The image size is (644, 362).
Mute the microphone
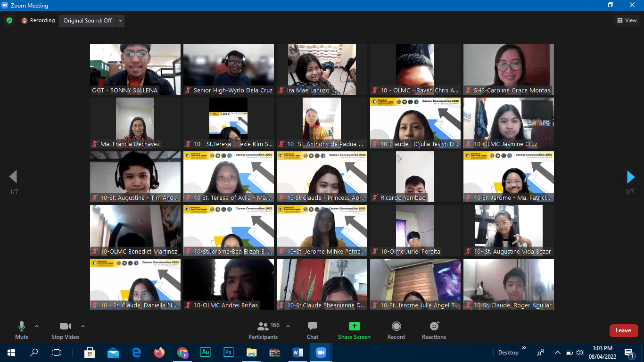tap(22, 330)
